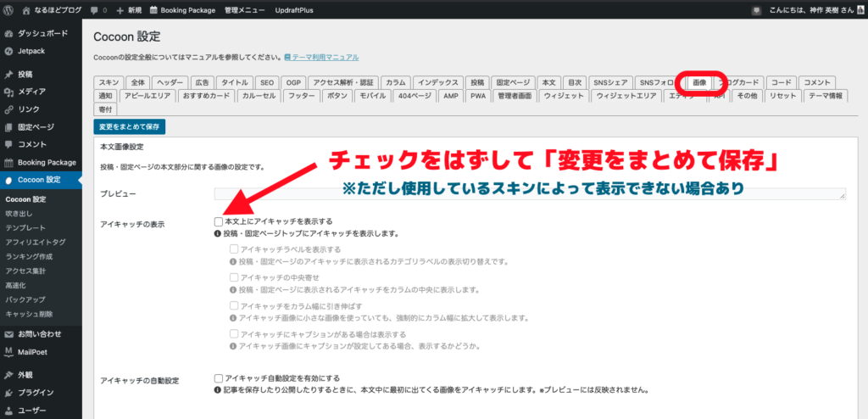Open キャッシュ削除 in Cocoon submenu
The height and width of the screenshot is (419, 868).
pyautogui.click(x=29, y=314)
